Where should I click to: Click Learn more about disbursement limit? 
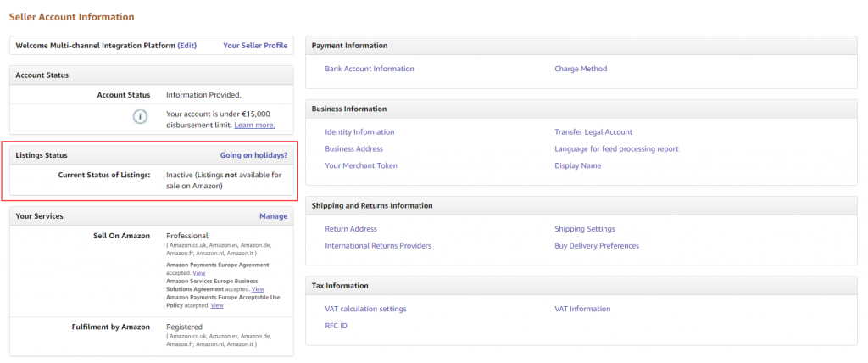click(254, 125)
